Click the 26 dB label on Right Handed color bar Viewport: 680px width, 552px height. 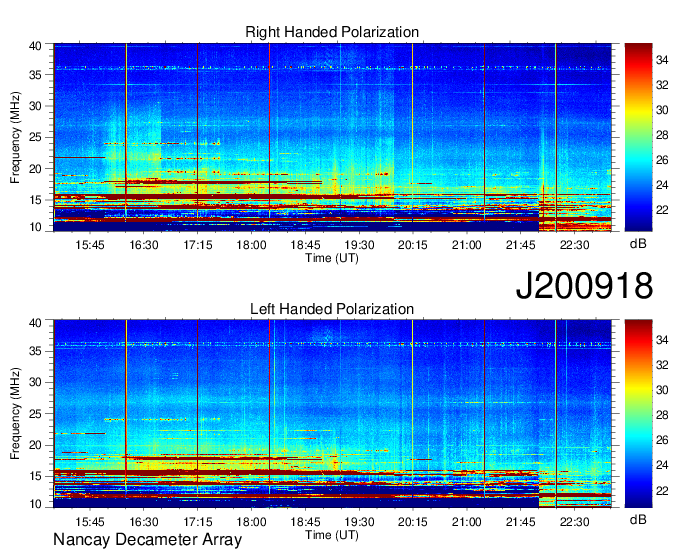662,160
